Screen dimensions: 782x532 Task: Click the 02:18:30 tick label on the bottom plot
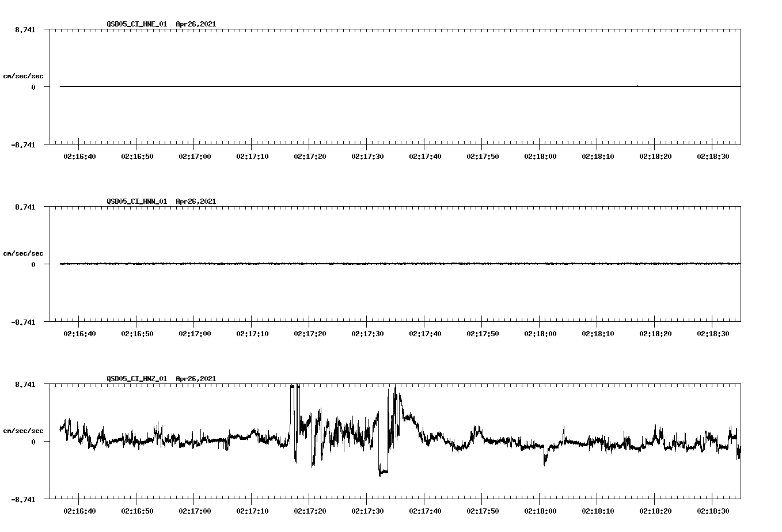713,511
